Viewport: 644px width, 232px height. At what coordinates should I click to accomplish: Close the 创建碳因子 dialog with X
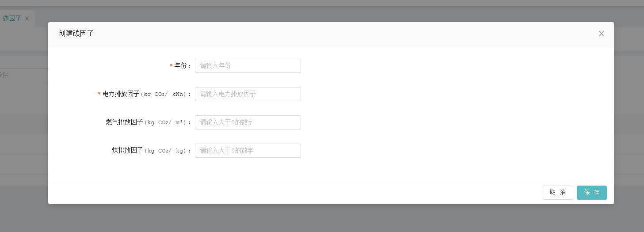coord(601,34)
